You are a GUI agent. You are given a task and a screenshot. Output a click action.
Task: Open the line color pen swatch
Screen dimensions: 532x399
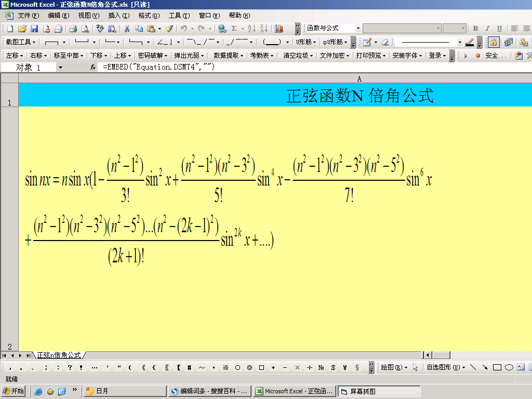click(x=470, y=42)
